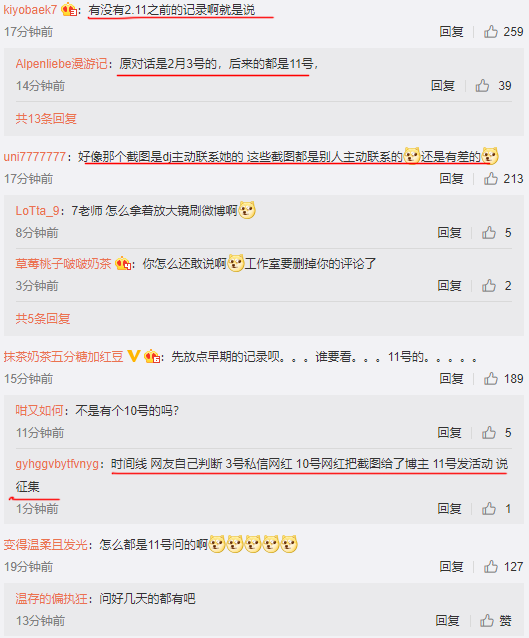Image resolution: width=529 pixels, height=638 pixels.
Task: Open uni7777777's profile link
Action: pyautogui.click(x=35, y=157)
